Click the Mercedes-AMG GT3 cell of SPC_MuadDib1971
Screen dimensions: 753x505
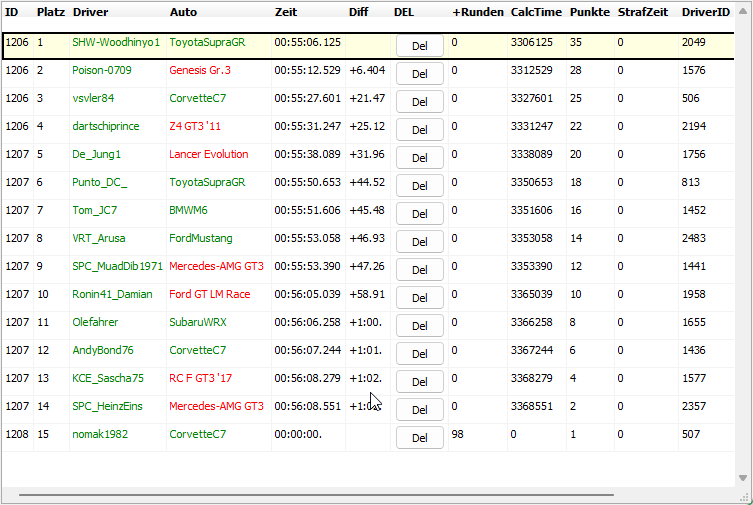click(217, 267)
